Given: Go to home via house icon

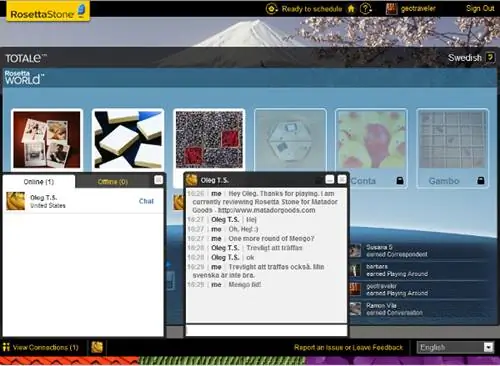Looking at the screenshot, I should pyautogui.click(x=351, y=9).
